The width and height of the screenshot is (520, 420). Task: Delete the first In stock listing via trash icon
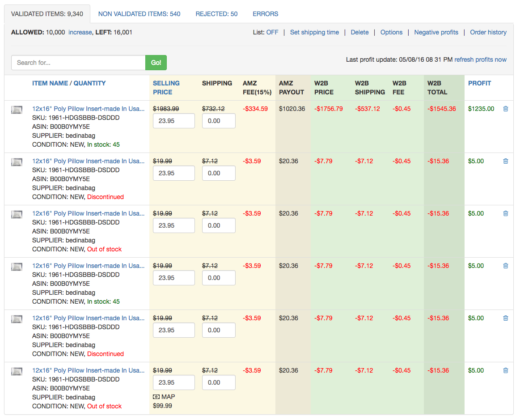point(506,109)
